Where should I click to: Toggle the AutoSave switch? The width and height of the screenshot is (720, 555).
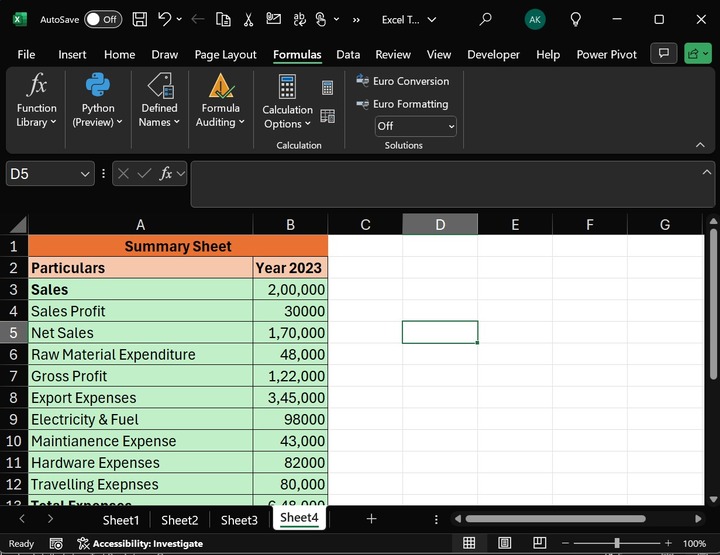click(102, 19)
